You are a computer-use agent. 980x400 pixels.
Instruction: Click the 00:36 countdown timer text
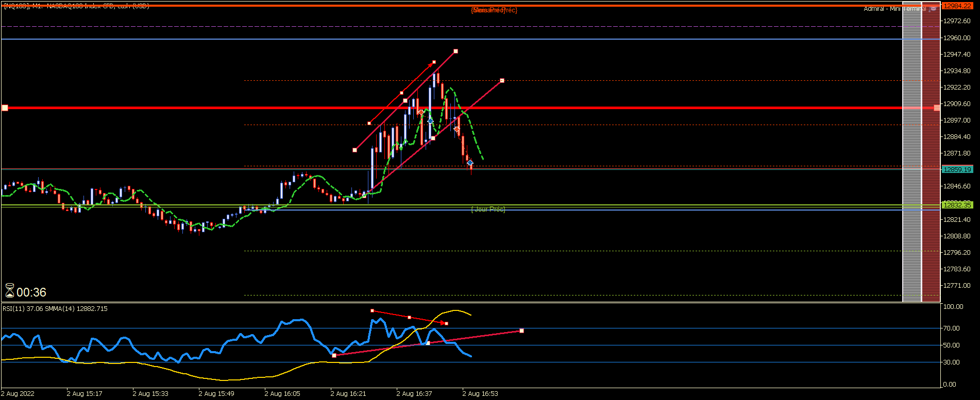coord(31,292)
